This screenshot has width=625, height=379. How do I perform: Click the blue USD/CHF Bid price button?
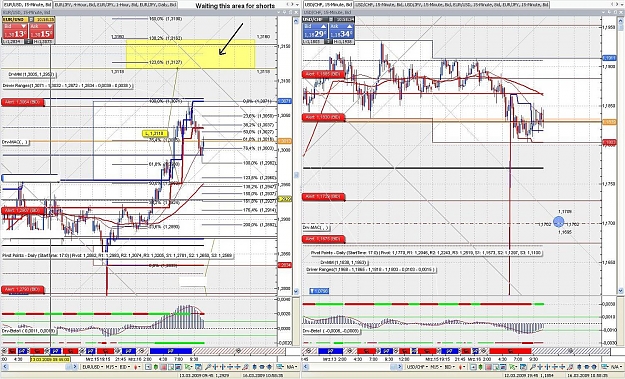point(315,31)
